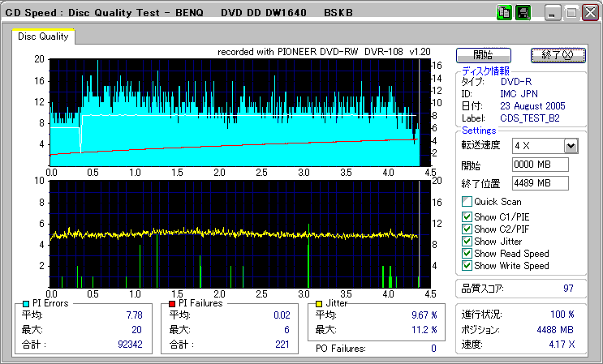Disable Show Jitter checkbox
The width and height of the screenshot is (603, 364).
pos(467,241)
